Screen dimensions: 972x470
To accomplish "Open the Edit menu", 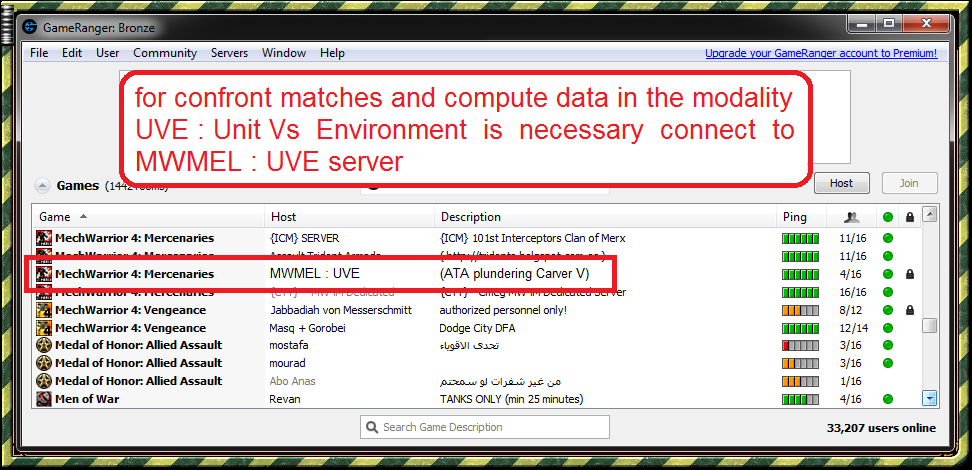I will point(72,53).
